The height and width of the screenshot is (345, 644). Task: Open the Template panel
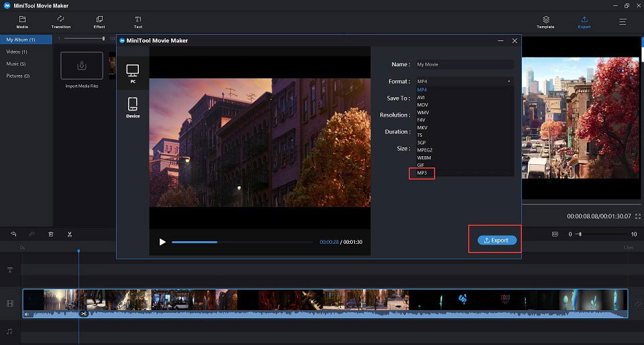tap(545, 22)
